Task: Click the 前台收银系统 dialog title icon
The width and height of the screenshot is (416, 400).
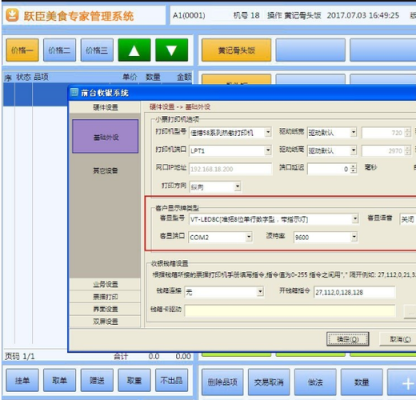Action: tap(74, 92)
